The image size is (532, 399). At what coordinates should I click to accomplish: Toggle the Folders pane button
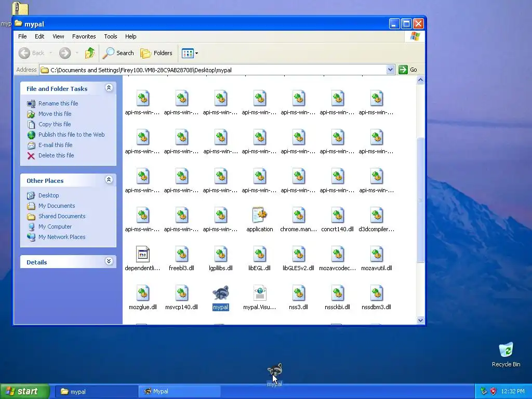click(156, 53)
